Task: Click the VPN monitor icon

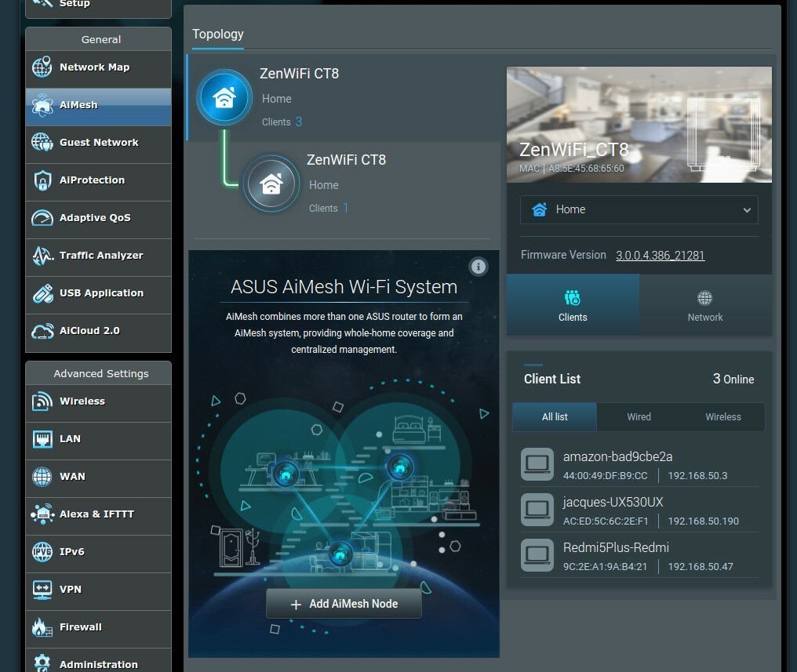Action: click(x=42, y=590)
